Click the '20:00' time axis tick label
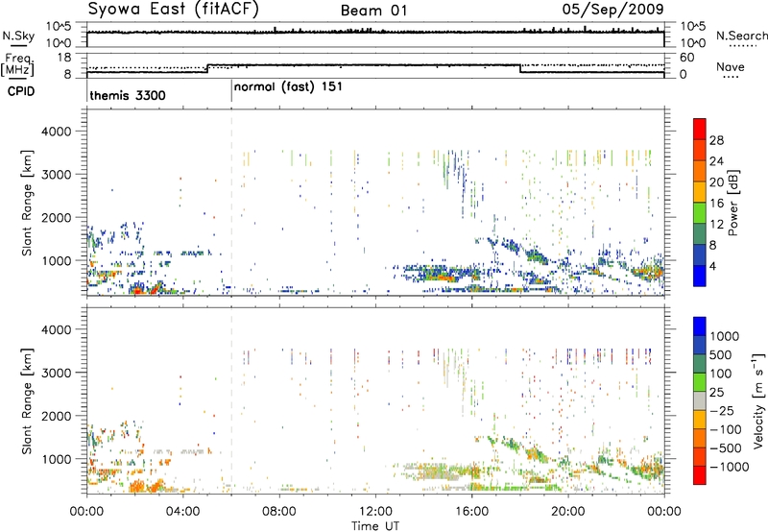 (567, 512)
